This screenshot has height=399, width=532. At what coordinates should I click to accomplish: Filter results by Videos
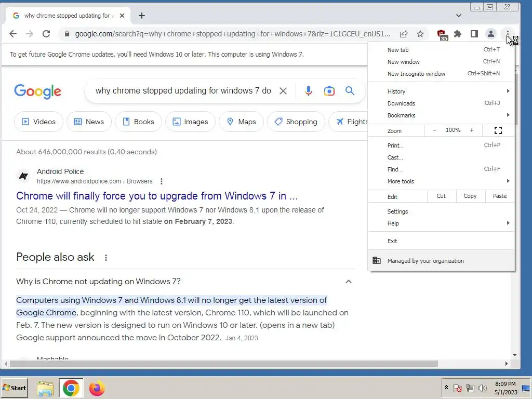[x=38, y=122]
